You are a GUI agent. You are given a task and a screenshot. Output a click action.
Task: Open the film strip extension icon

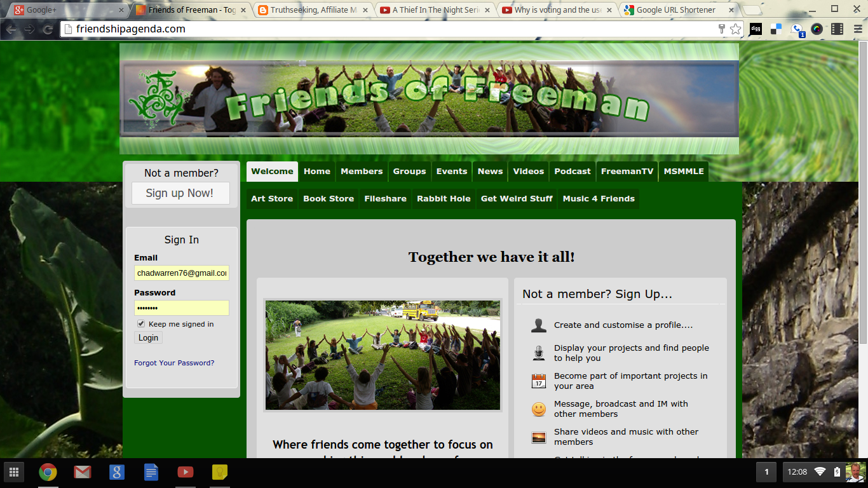[837, 29]
